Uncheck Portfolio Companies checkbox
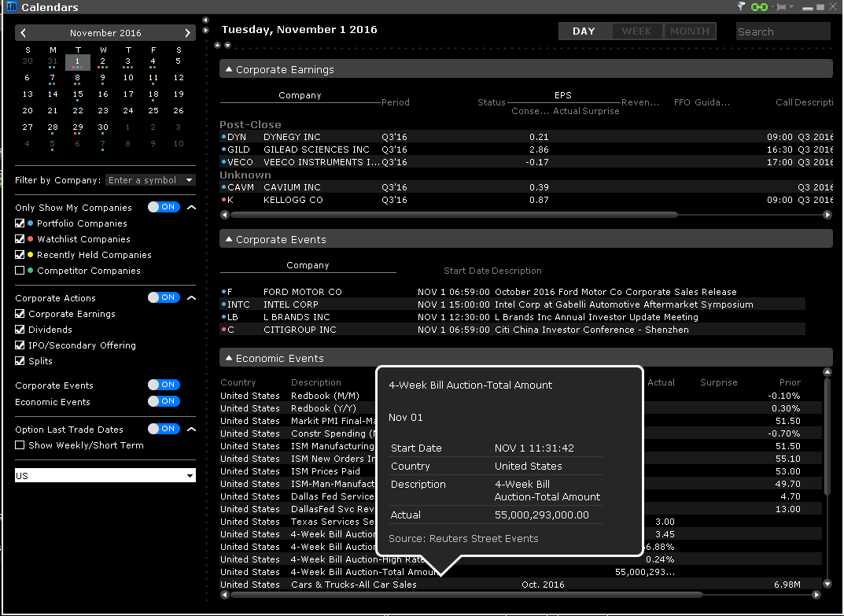Image resolution: width=844 pixels, height=616 pixels. [20, 223]
